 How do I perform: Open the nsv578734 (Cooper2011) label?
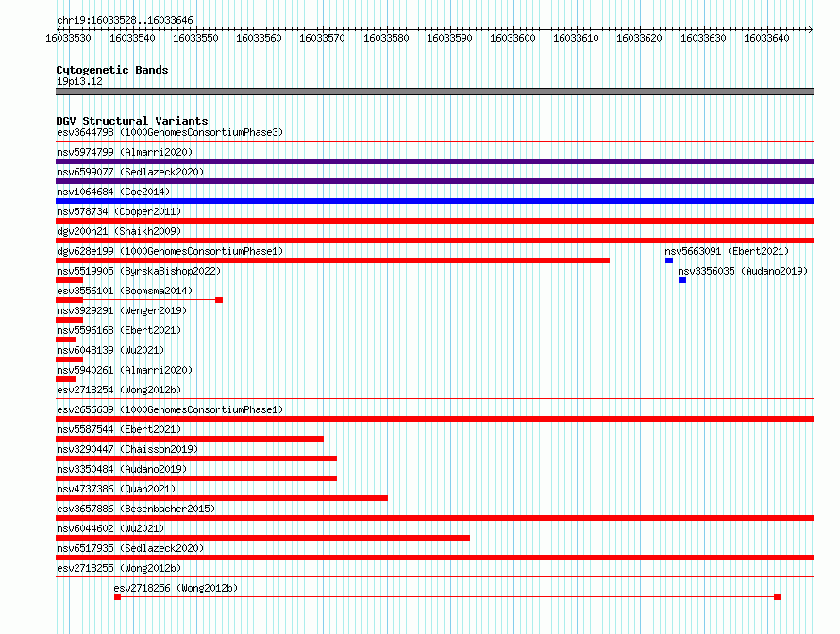[x=119, y=211]
